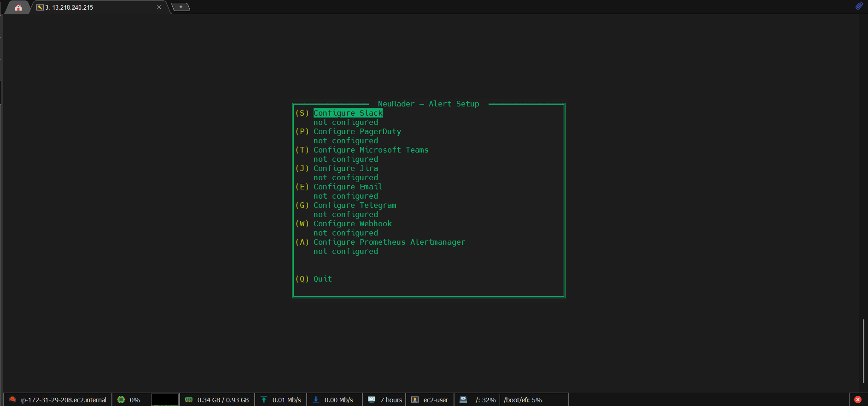The image size is (868, 406).
Task: Click the download arrow icon
Action: 316,400
